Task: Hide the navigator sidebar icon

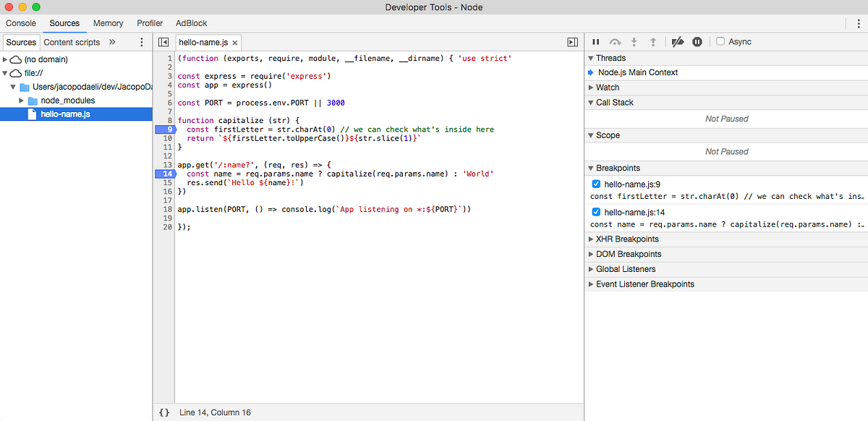Action: 163,43
